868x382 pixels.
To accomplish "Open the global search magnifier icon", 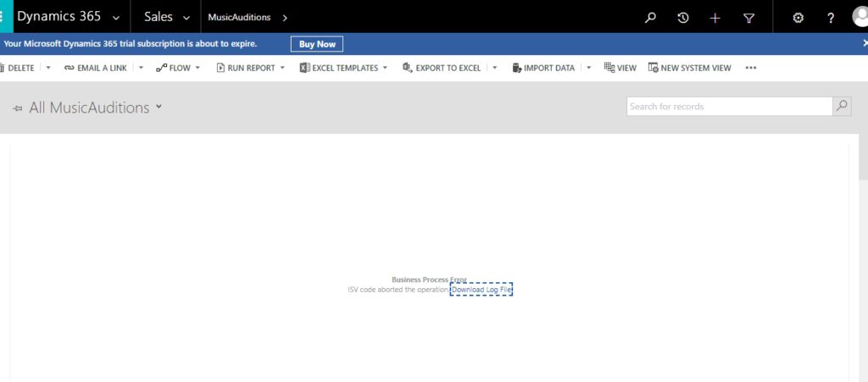I will [x=650, y=17].
